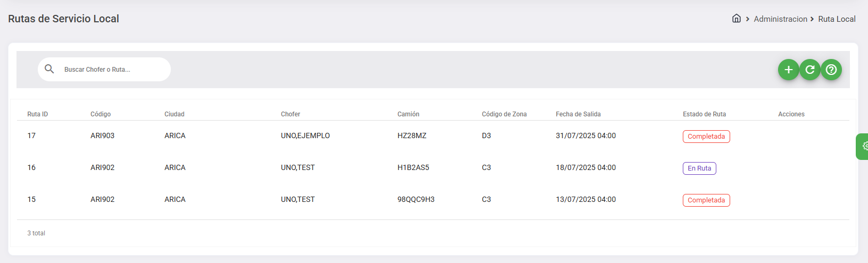Type in the Buscar Chofer o Ruta field
The width and height of the screenshot is (868, 263).
coord(112,70)
